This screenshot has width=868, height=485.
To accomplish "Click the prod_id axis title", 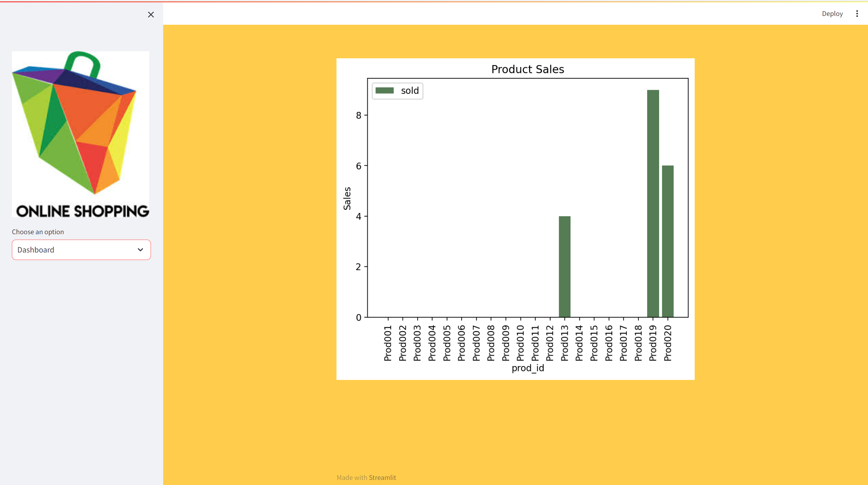I will pos(527,368).
